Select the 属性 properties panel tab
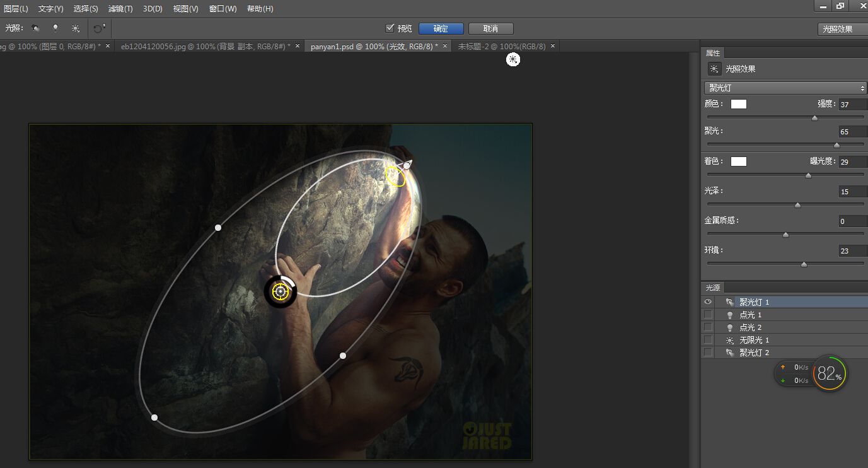Image resolution: width=868 pixels, height=468 pixels. click(713, 53)
